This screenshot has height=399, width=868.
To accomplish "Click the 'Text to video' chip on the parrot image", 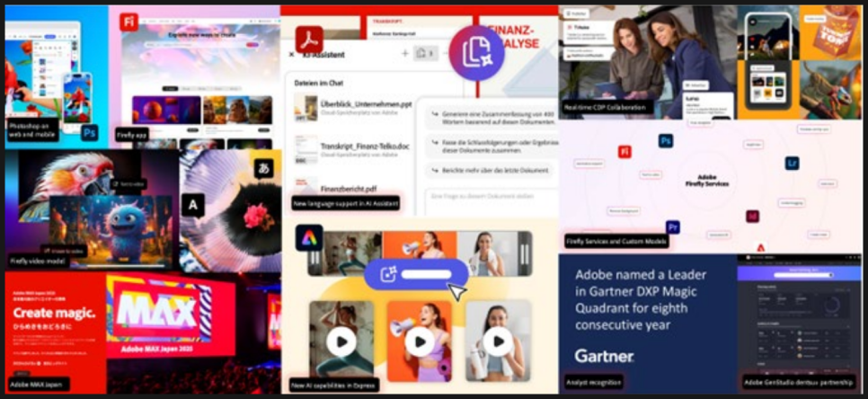I will (128, 185).
